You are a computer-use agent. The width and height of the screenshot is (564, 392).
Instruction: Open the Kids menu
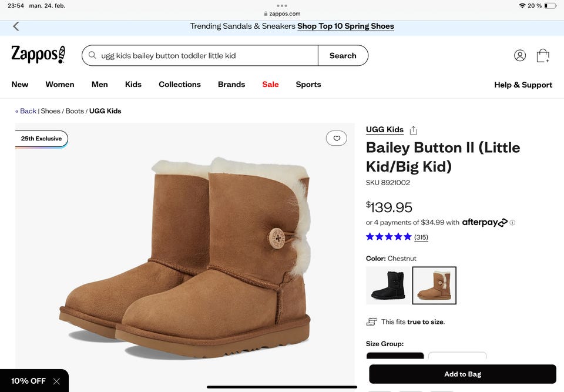click(x=133, y=84)
